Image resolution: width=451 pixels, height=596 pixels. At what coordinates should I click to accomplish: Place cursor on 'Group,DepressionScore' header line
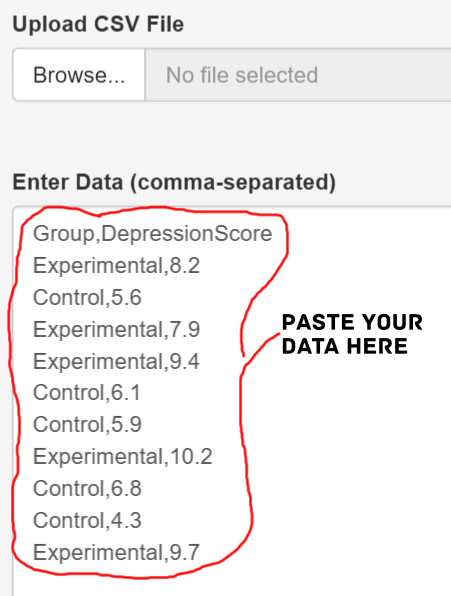[x=152, y=234]
